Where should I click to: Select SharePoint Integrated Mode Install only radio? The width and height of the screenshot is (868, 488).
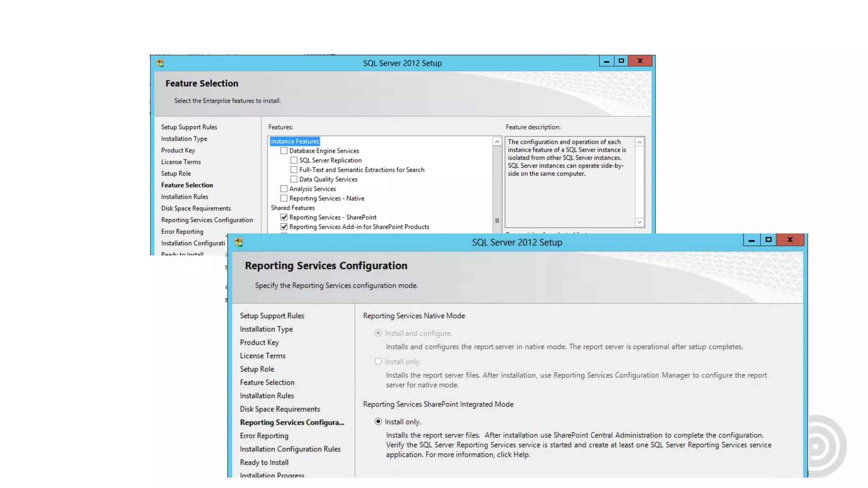pyautogui.click(x=378, y=421)
